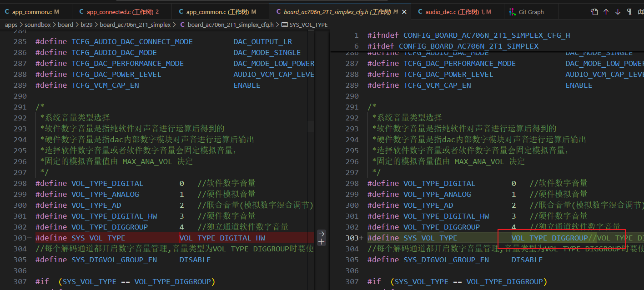Click the left pane overview scrollbar slider
The image size is (644, 290).
tap(311, 126)
